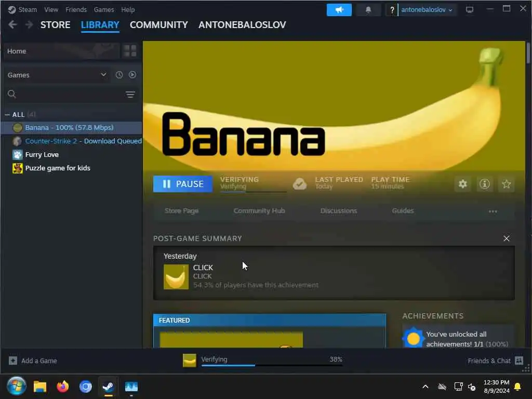Click the Steam taskbar icon
Screen dimensions: 532x399
108,387
